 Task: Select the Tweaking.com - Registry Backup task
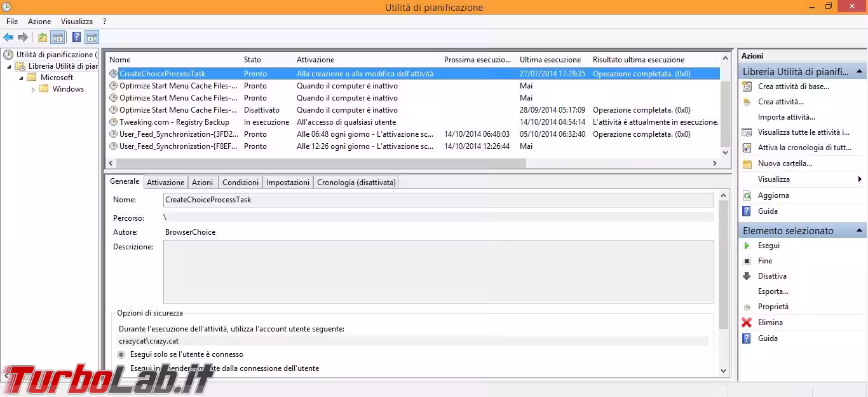[174, 122]
